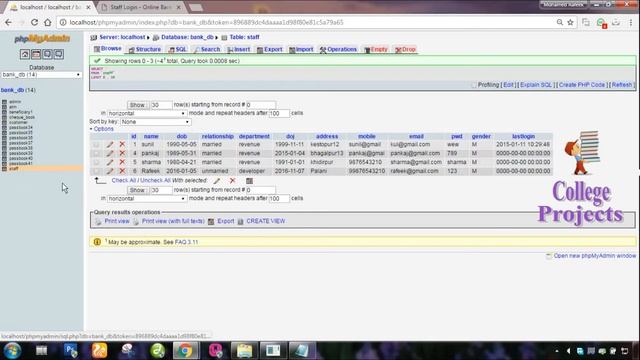
Task: Click the lower Show button
Action: pos(137,190)
